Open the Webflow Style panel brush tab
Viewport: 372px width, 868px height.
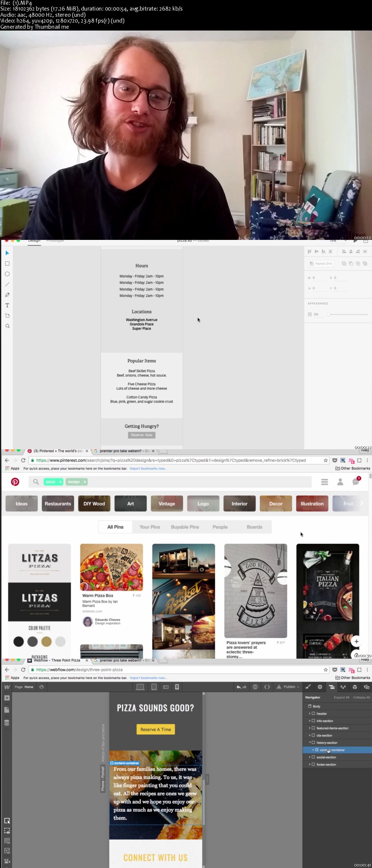coord(308,687)
